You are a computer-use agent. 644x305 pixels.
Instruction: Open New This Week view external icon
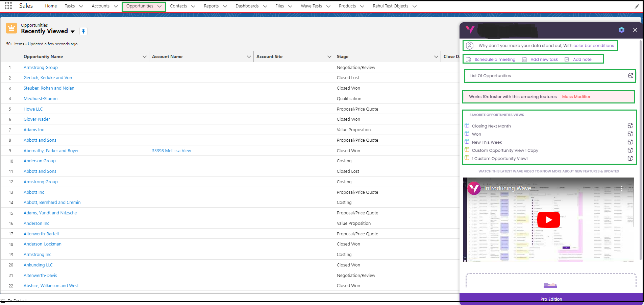click(630, 142)
